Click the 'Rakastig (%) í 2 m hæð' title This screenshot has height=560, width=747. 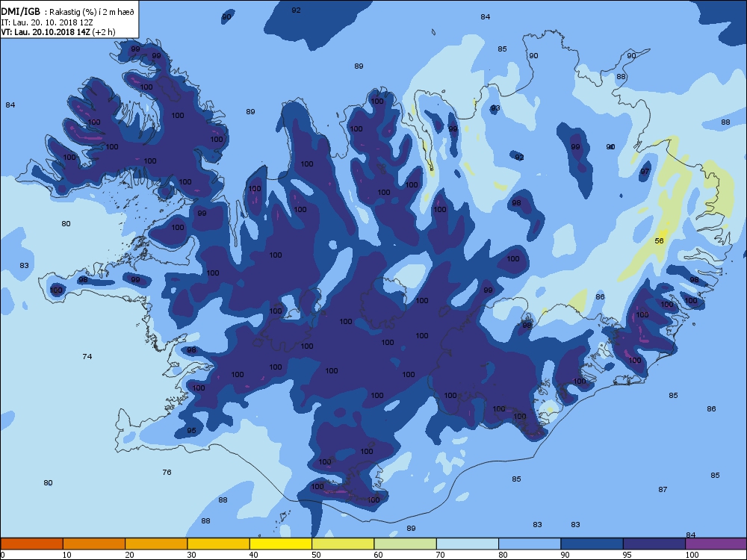[93, 13]
